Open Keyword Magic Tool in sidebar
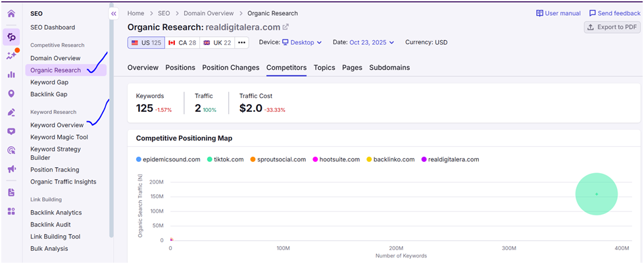 (59, 137)
